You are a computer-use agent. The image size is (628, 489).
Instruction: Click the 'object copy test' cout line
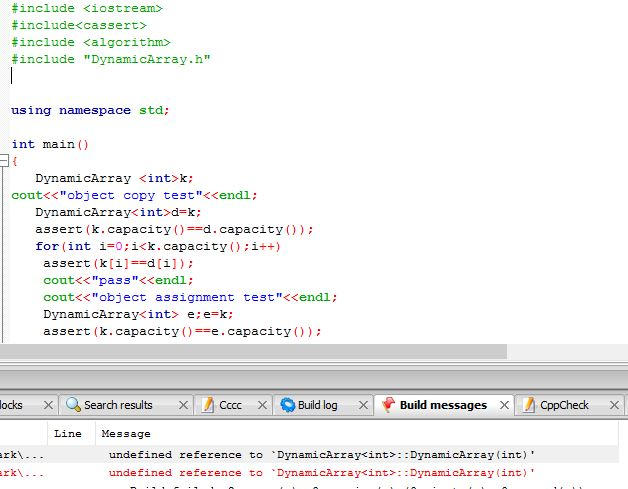coord(134,195)
